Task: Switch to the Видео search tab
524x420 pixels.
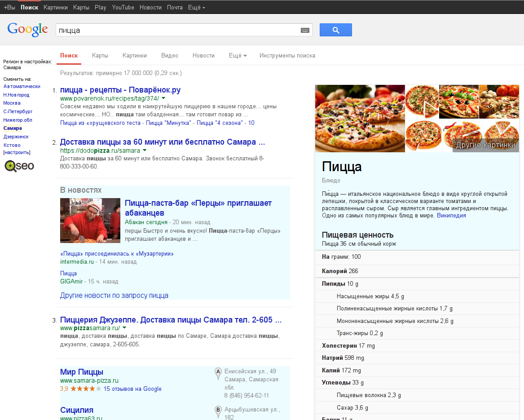Action: click(169, 56)
